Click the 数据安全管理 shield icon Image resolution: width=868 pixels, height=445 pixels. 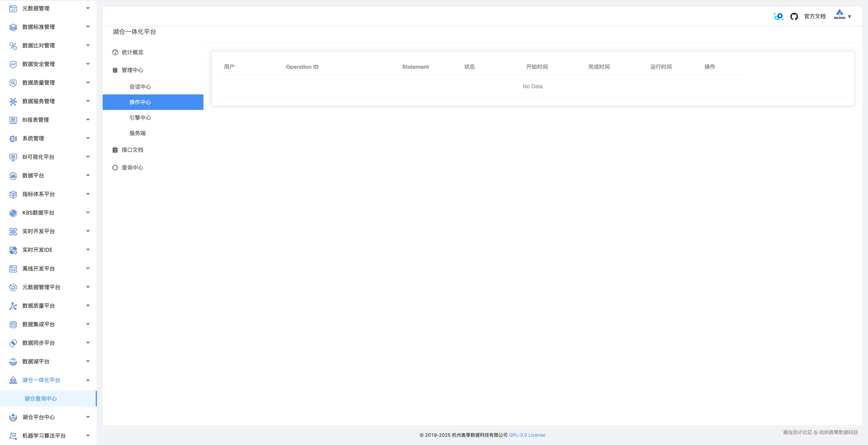click(x=13, y=64)
